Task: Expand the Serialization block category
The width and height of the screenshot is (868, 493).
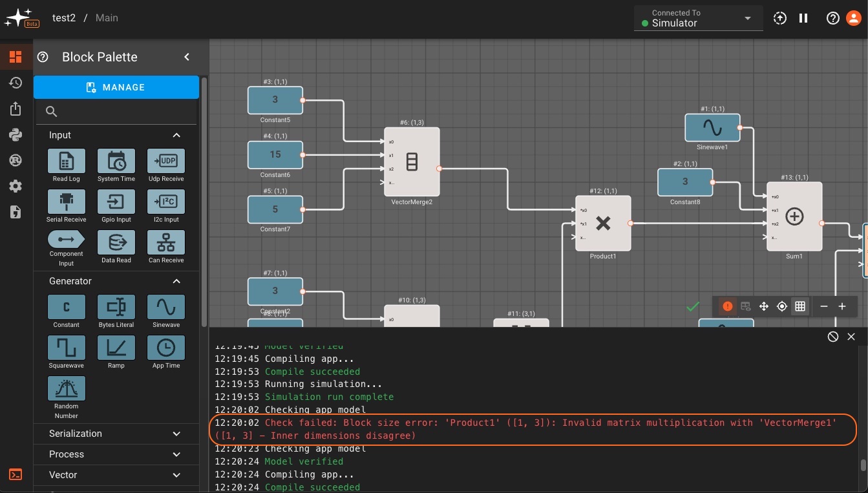Action: [116, 434]
